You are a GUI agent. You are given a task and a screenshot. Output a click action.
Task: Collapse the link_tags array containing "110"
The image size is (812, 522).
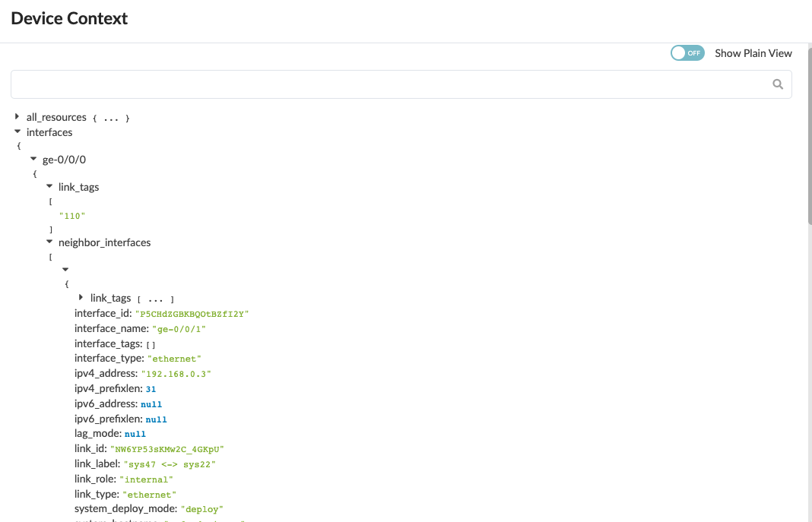point(49,186)
